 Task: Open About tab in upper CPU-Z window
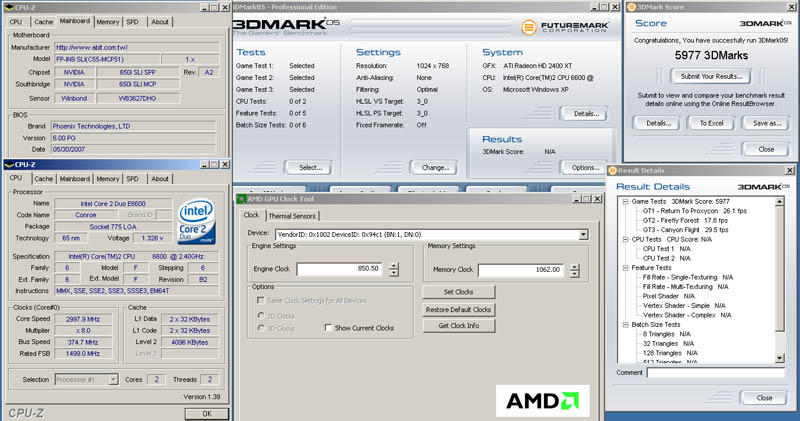pos(160,22)
